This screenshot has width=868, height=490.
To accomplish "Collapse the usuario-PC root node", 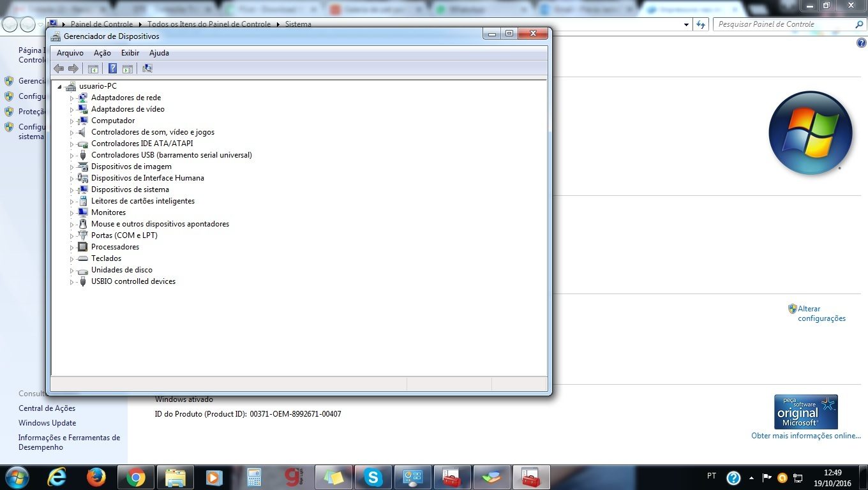I will click(59, 87).
